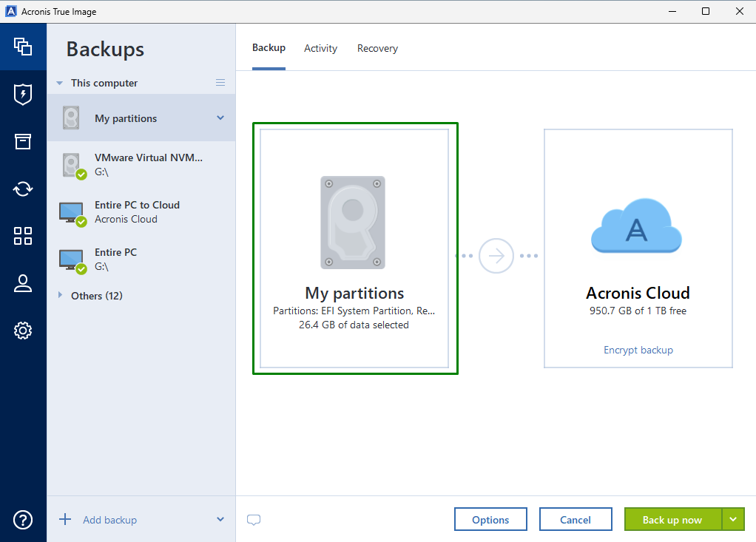Switch to the Recovery tab

pos(377,47)
